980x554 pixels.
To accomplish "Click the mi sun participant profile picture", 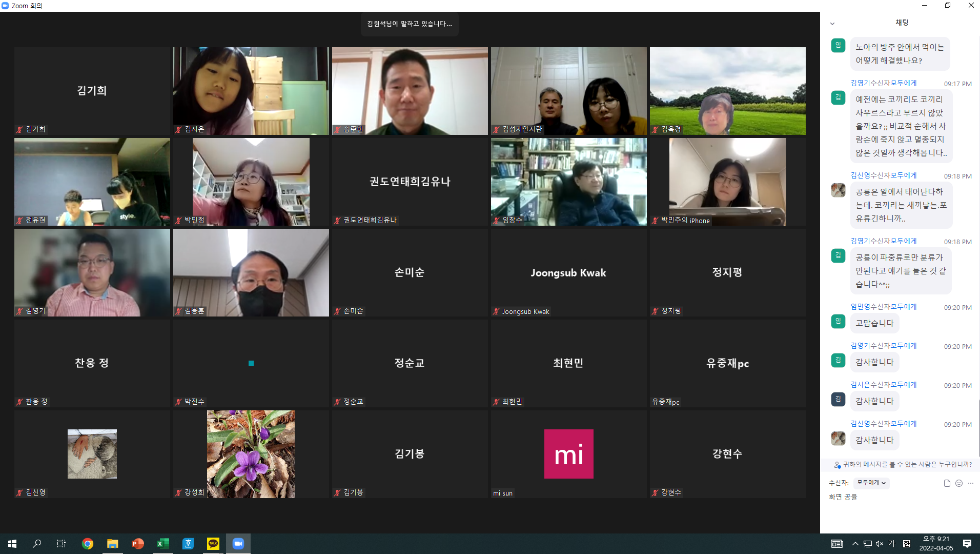I will click(569, 454).
